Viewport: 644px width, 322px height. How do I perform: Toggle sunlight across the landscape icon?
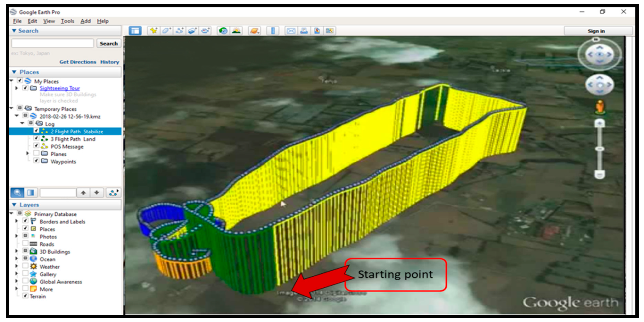[236, 31]
